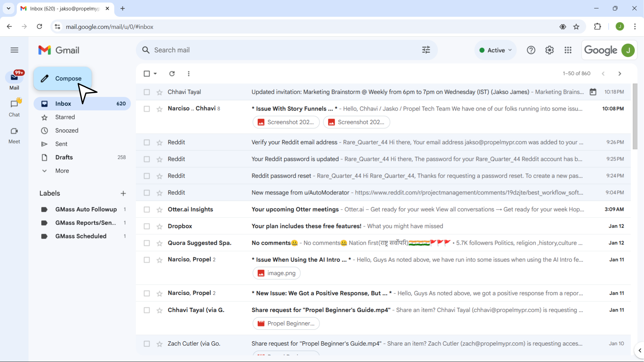Open Propel Beginner... video attachment chip

pos(286,323)
